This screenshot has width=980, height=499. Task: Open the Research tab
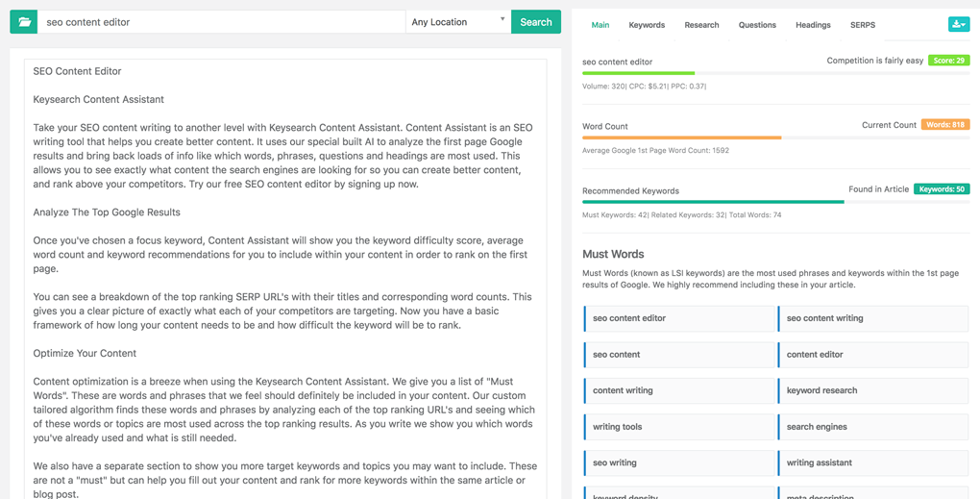pyautogui.click(x=701, y=25)
